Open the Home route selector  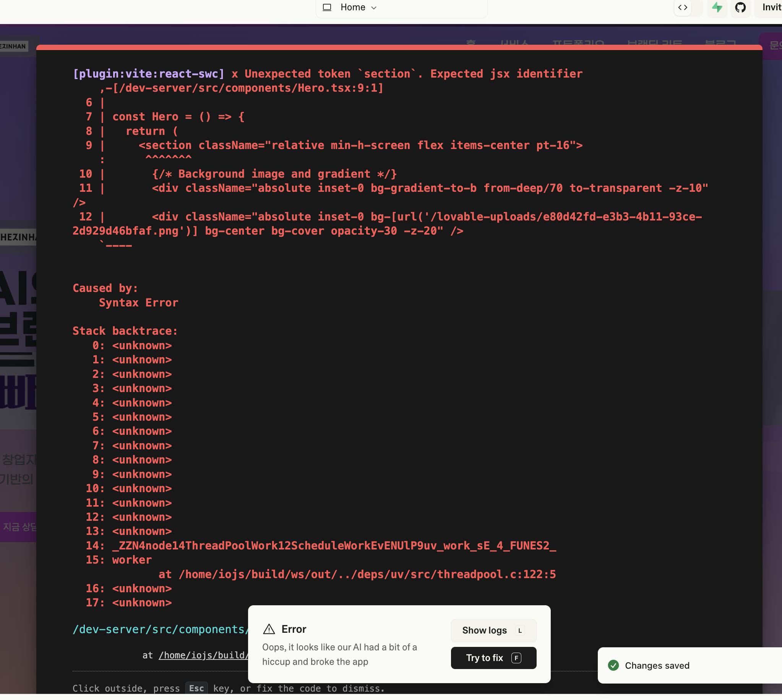pyautogui.click(x=353, y=7)
